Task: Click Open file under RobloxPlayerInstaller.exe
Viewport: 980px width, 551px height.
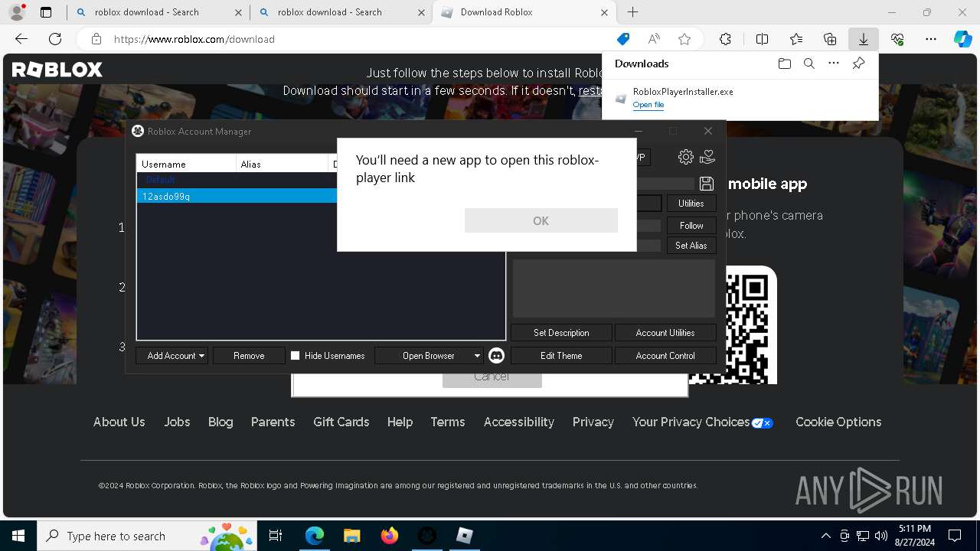Action: [x=648, y=105]
